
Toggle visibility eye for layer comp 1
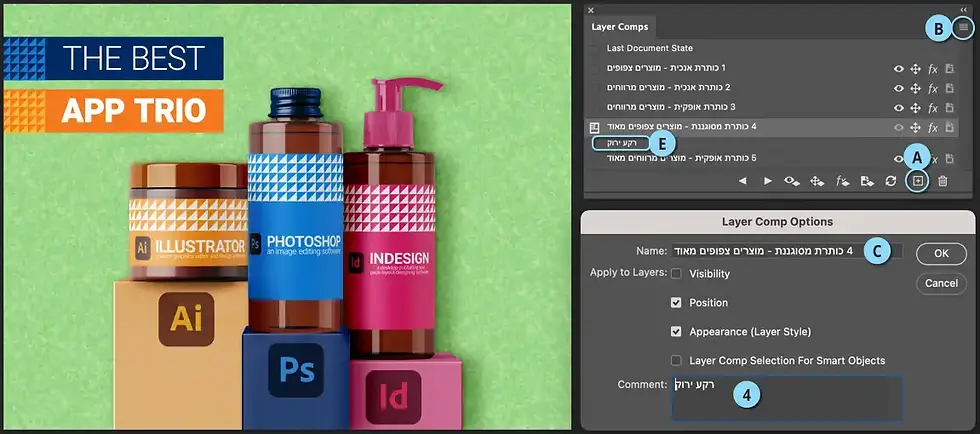[899, 69]
